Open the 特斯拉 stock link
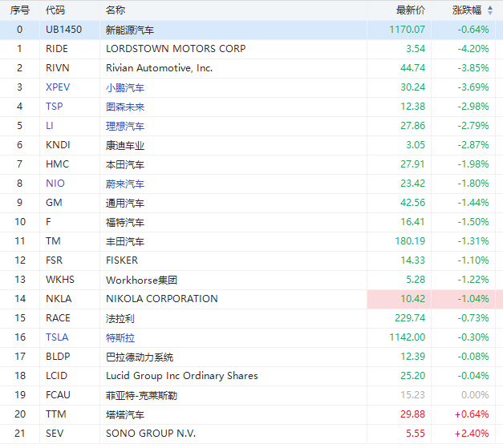The image size is (503, 448). [x=120, y=337]
